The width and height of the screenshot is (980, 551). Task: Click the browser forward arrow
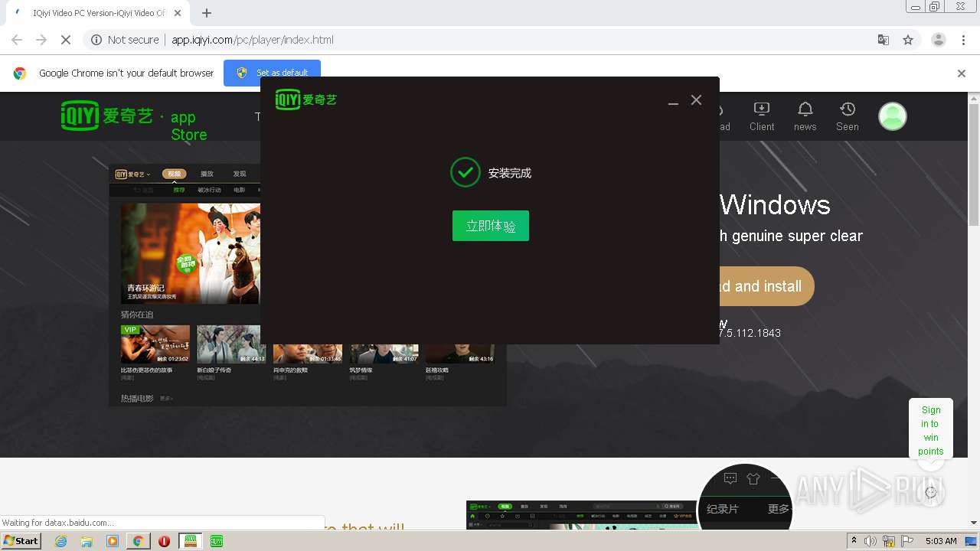click(41, 40)
